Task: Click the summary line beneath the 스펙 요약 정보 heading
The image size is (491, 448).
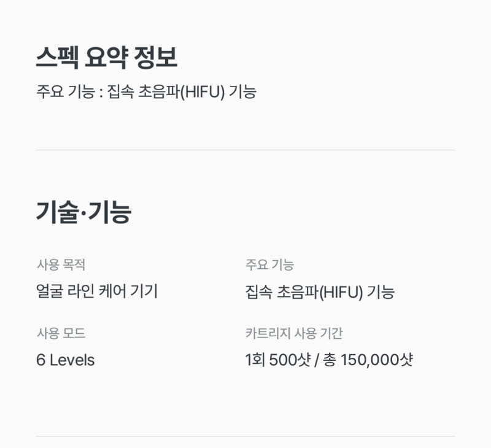Action: [x=146, y=92]
